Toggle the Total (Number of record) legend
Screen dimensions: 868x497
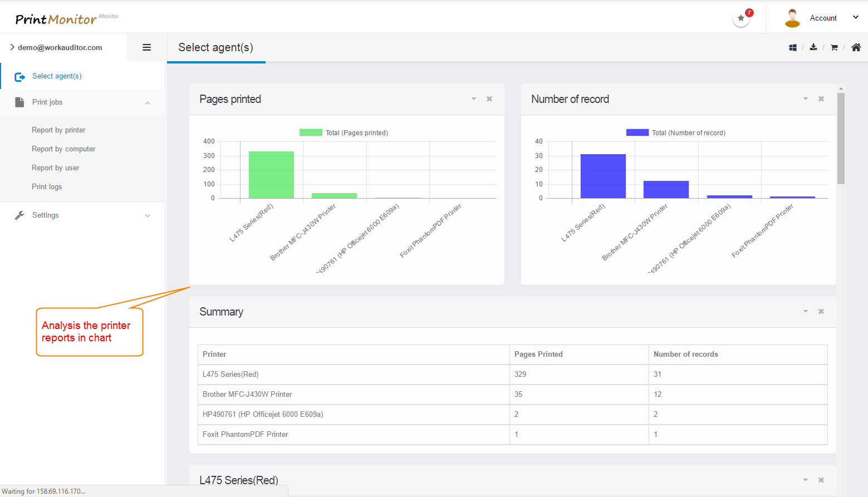(675, 133)
